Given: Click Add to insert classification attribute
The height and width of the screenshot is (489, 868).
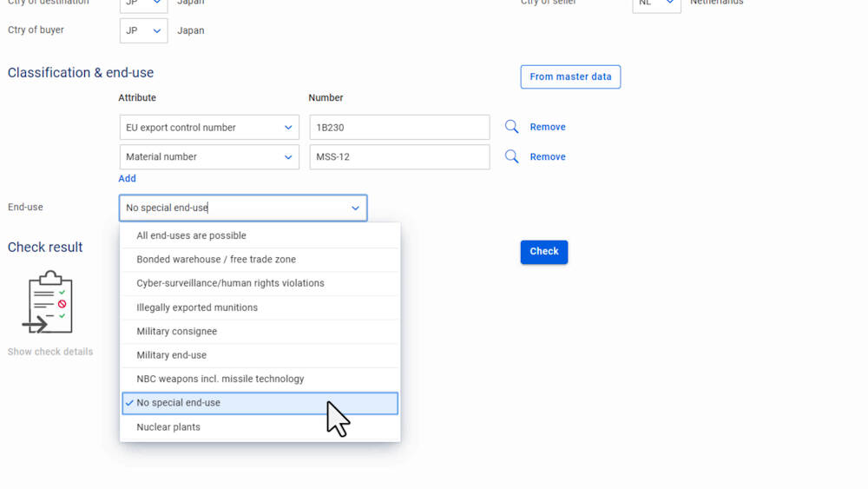Looking at the screenshot, I should [x=128, y=179].
